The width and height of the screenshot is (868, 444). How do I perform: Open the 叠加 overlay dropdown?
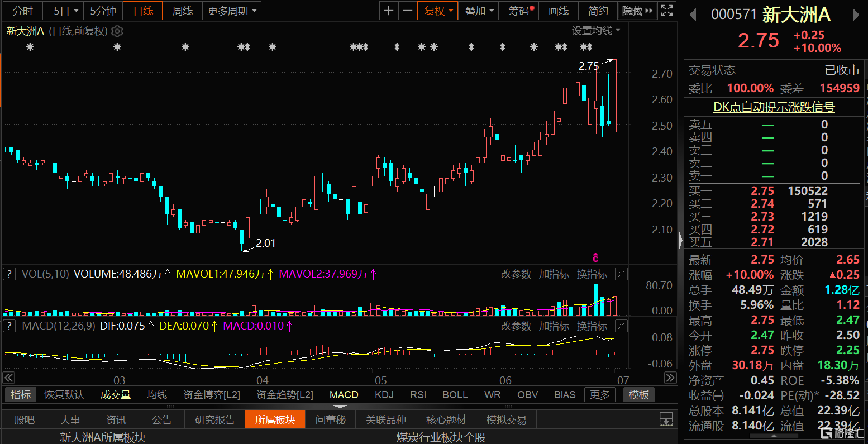pos(480,11)
